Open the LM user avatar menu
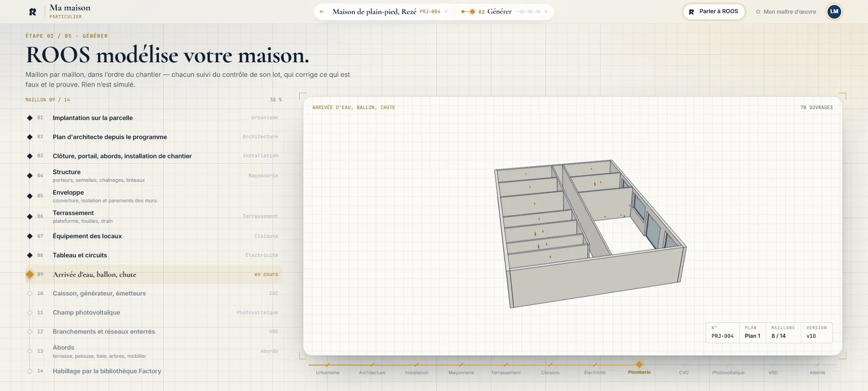The width and height of the screenshot is (868, 391). click(834, 12)
